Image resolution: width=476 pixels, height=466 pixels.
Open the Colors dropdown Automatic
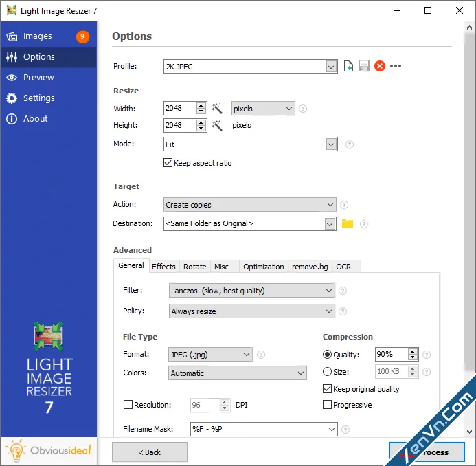pos(238,373)
